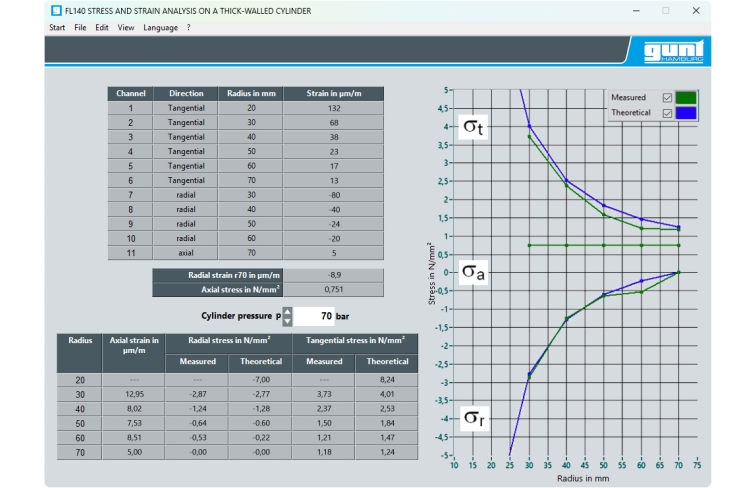The width and height of the screenshot is (755, 488).
Task: Click the cylinder pressure value field
Action: (314, 316)
